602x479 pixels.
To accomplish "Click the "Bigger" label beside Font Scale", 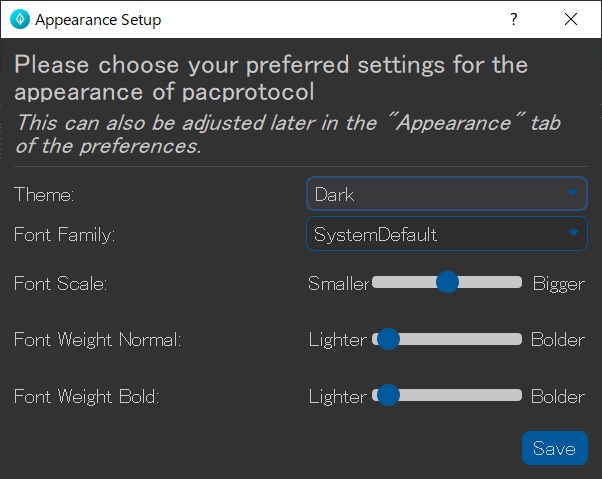I will click(x=558, y=284).
